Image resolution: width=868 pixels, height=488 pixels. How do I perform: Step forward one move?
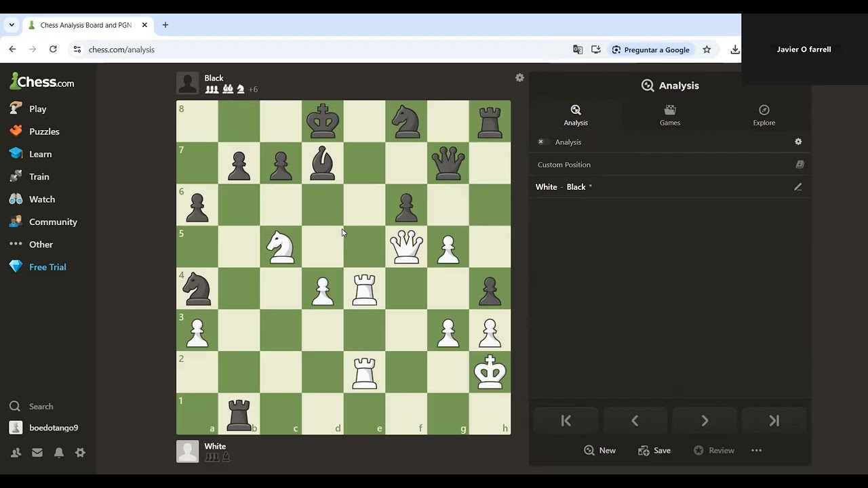[x=705, y=421]
